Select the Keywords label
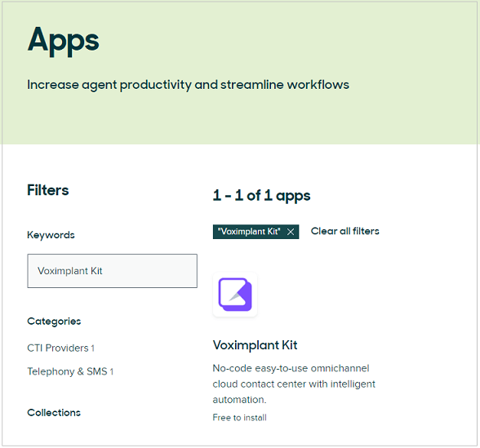The image size is (480, 448). (51, 235)
